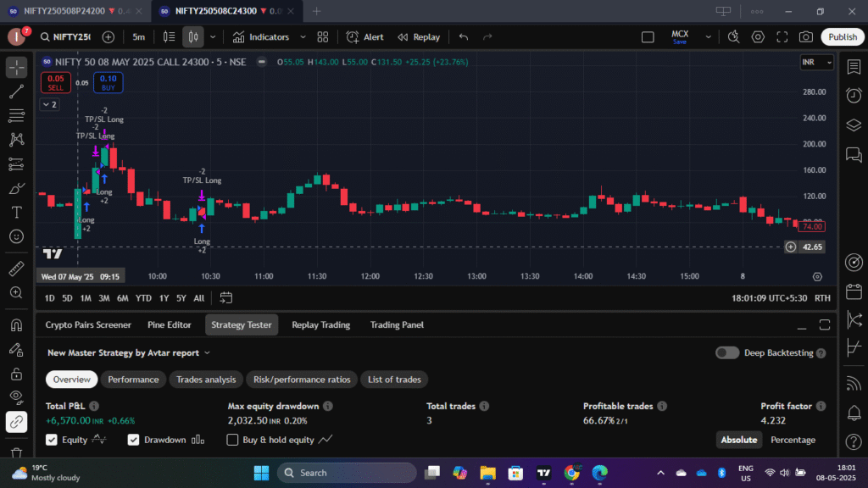Switch to the Pine Editor tab

pos(169,324)
